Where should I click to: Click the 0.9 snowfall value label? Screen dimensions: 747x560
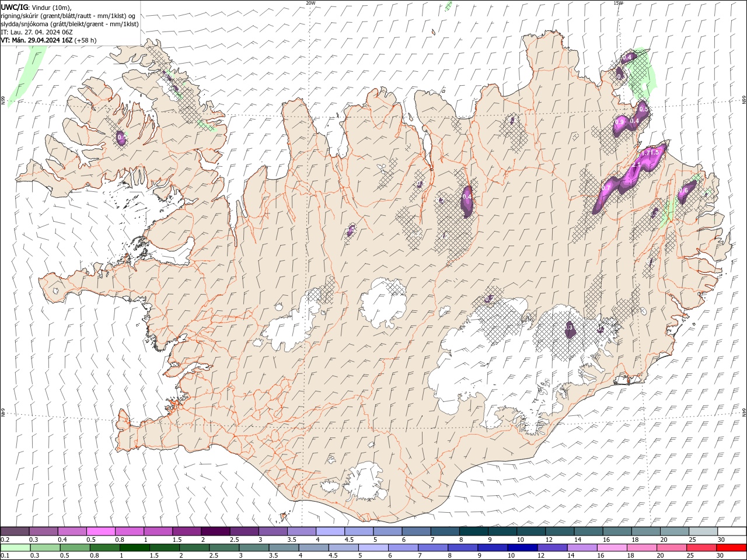point(620,121)
